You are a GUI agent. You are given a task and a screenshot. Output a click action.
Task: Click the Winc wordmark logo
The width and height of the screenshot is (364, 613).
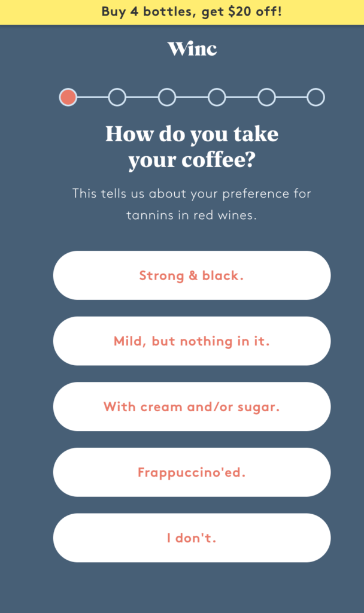(192, 48)
